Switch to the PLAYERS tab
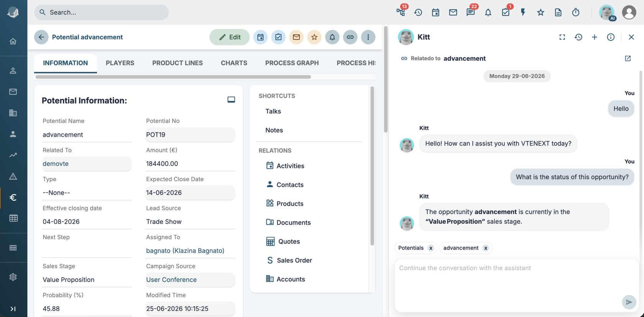The image size is (644, 317). click(120, 63)
